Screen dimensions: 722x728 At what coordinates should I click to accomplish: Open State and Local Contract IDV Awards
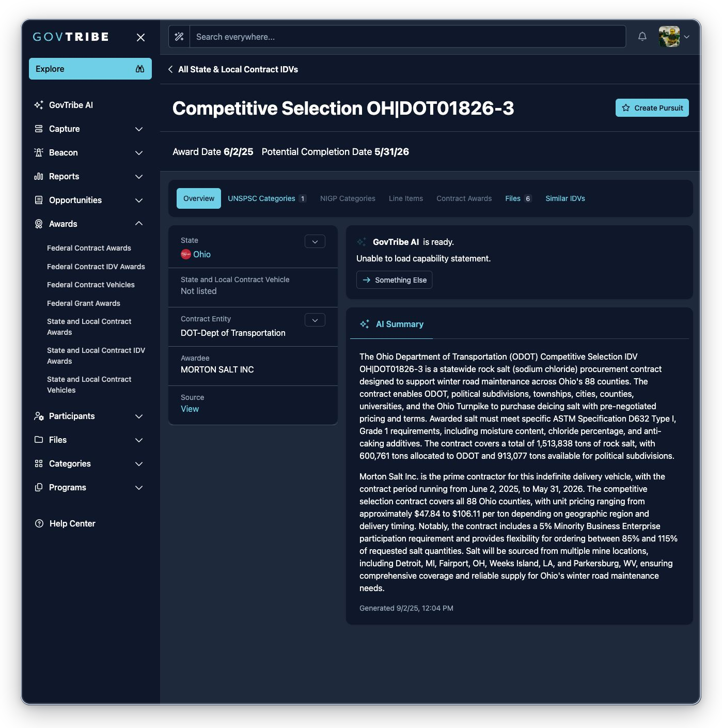coord(96,355)
